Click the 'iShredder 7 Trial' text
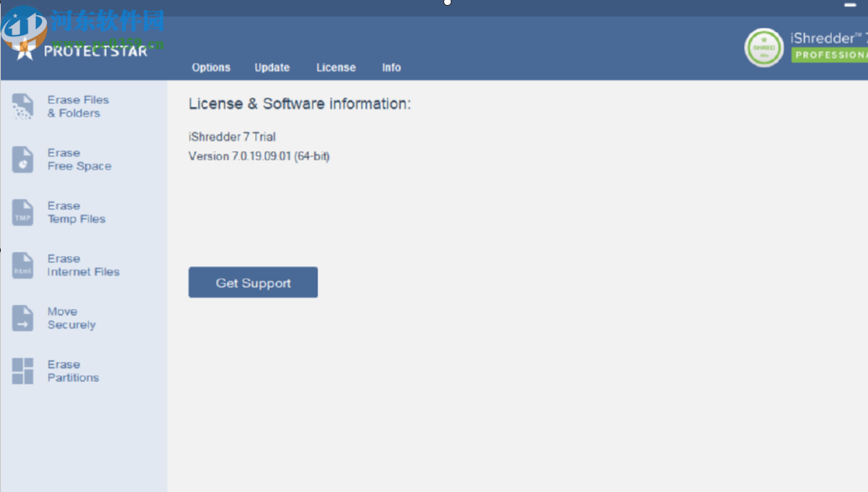 pos(232,137)
